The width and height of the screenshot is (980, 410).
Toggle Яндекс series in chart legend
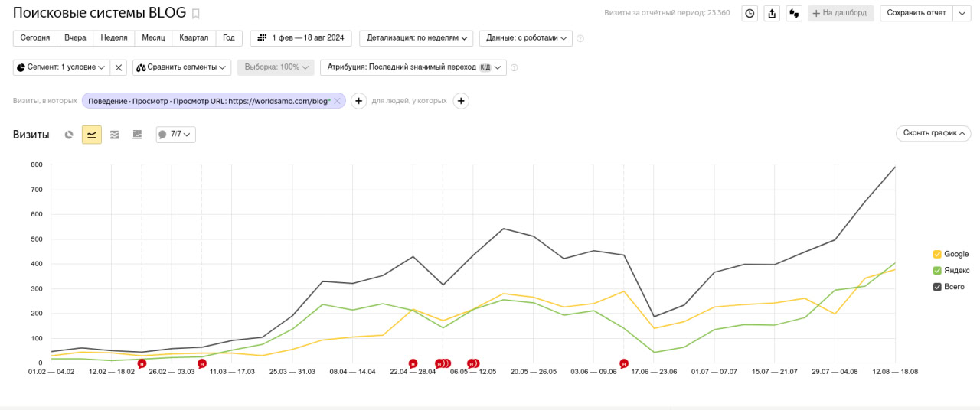tap(952, 271)
